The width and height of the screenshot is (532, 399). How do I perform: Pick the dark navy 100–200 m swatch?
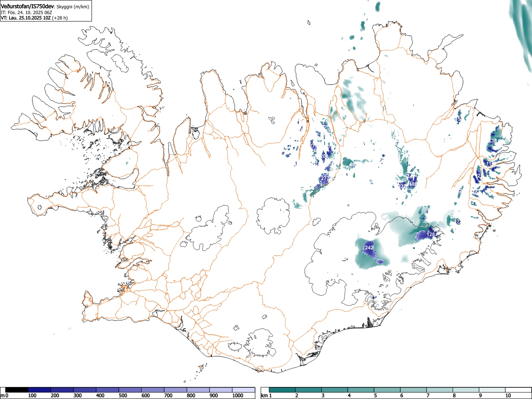tap(39, 390)
